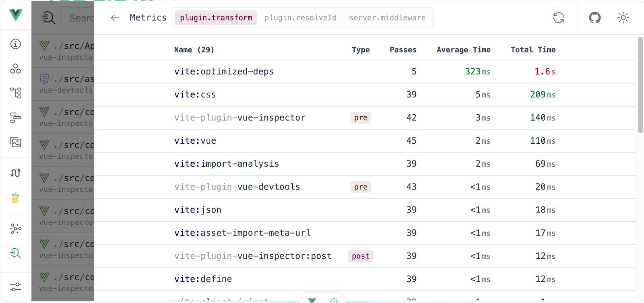Click the post badge for vue-inspector:post

click(361, 256)
